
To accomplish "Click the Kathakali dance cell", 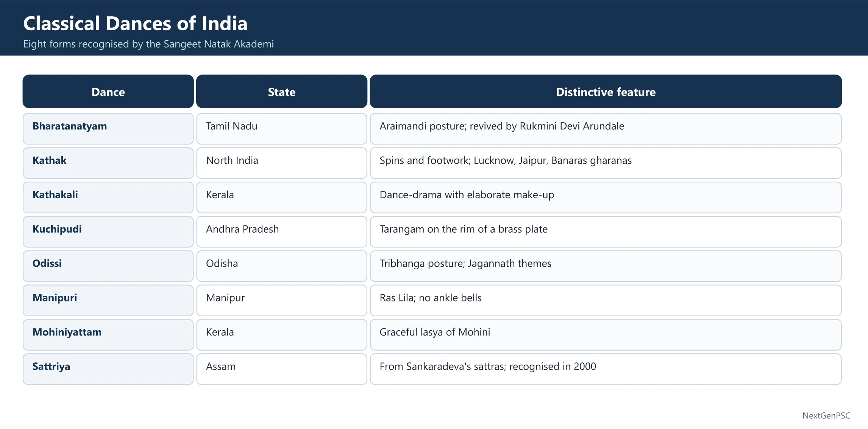I will click(x=108, y=197).
